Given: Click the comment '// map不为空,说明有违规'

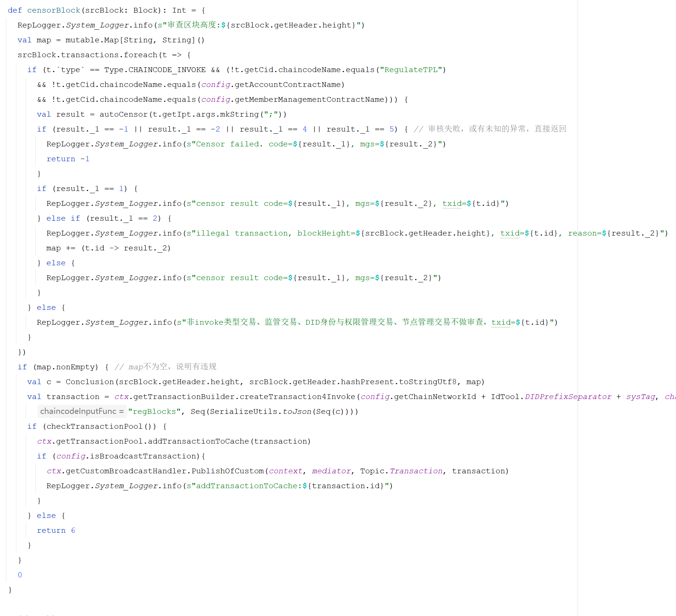Looking at the screenshot, I should point(165,367).
